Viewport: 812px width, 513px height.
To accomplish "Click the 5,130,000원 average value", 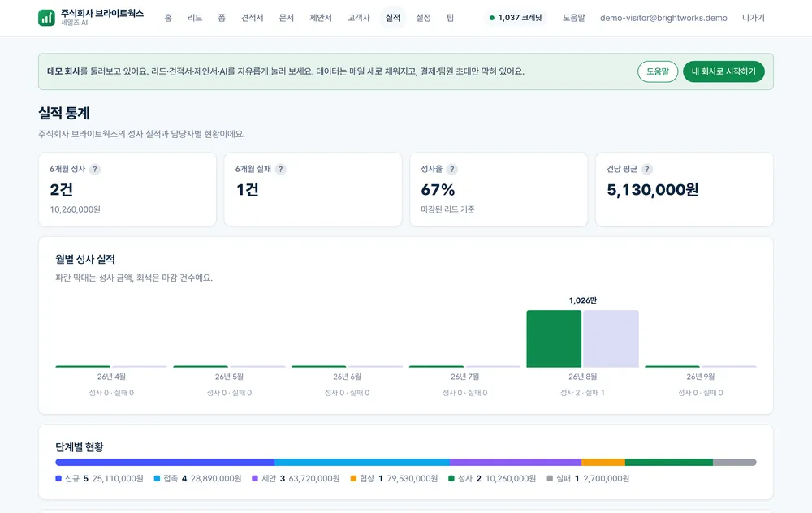I will coord(653,190).
